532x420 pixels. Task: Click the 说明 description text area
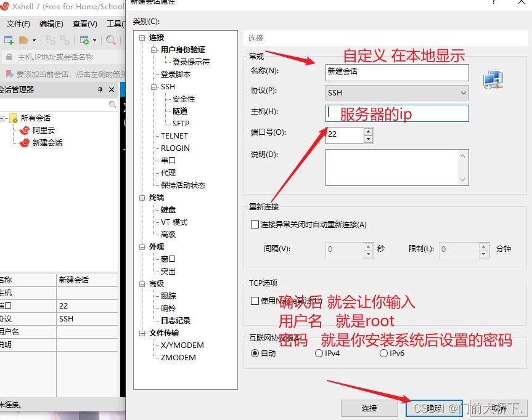click(397, 168)
